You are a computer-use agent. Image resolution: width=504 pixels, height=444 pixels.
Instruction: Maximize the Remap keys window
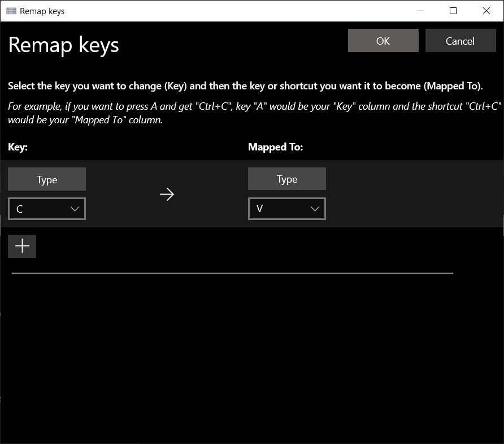click(x=453, y=11)
